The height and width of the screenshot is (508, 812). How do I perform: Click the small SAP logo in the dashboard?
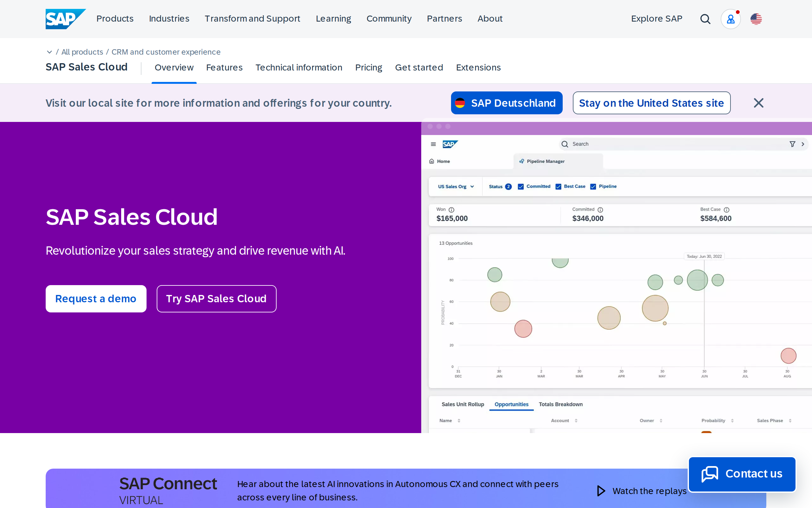450,144
